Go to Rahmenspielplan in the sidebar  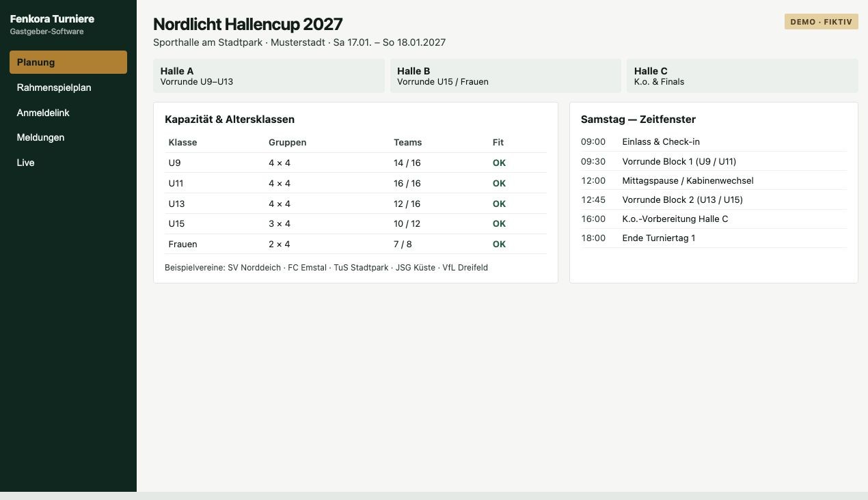click(68, 87)
